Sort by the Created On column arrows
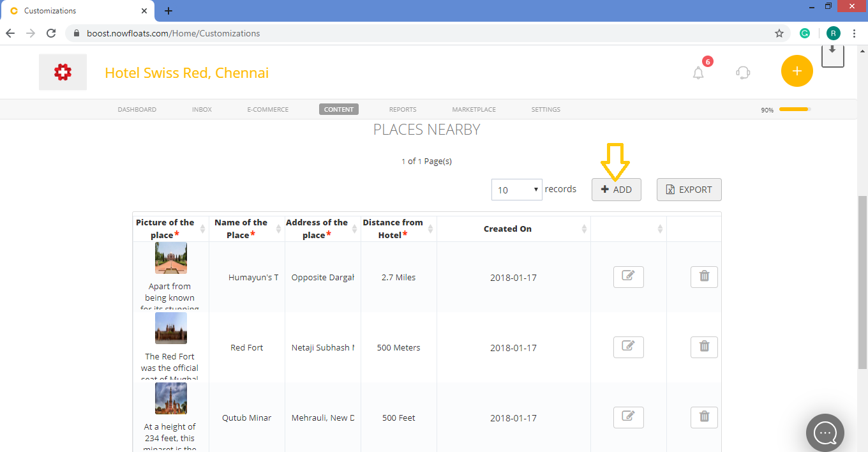This screenshot has width=868, height=452. pos(584,229)
